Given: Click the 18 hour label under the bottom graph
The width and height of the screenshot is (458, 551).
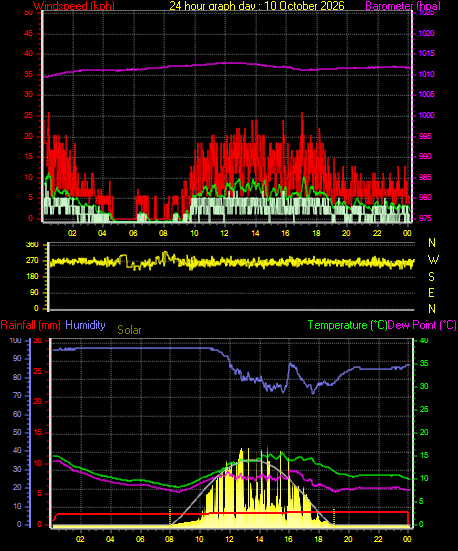Looking at the screenshot, I should [x=318, y=539].
